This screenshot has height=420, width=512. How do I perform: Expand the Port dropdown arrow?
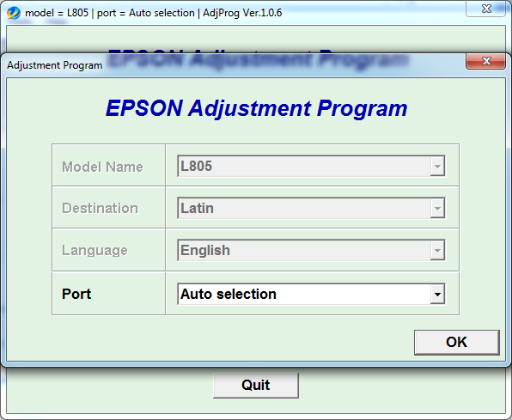tap(437, 294)
